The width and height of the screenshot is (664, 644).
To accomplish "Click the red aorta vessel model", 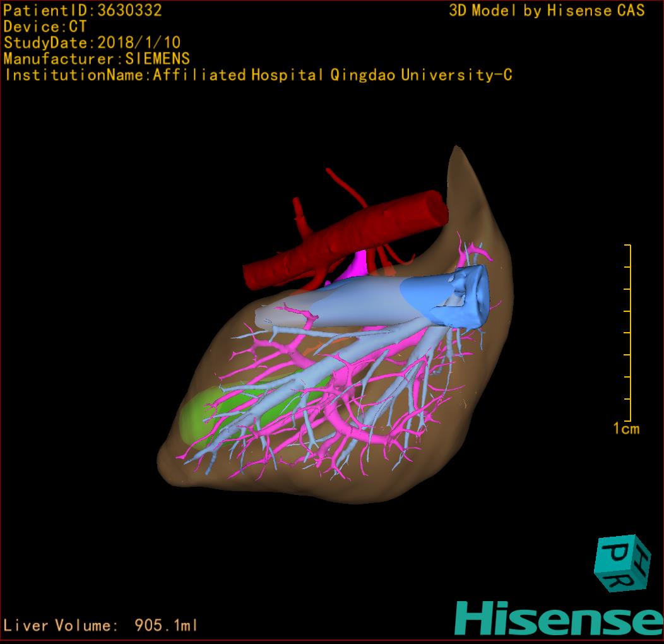I will [x=345, y=239].
